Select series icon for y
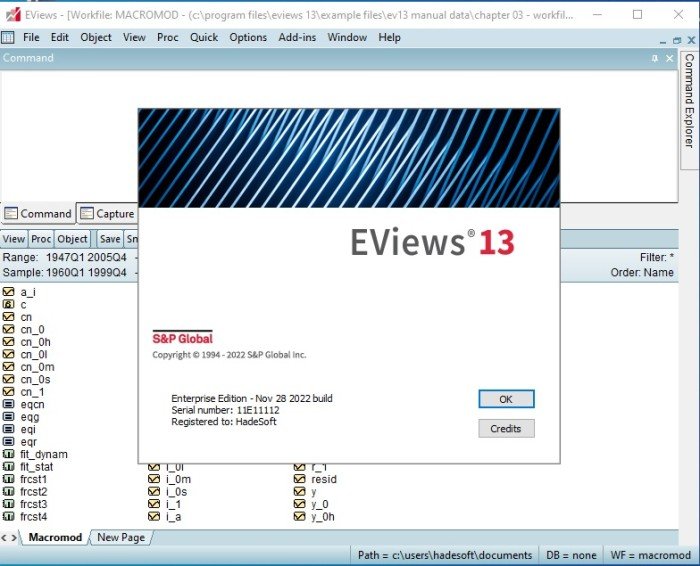700x566 pixels. [x=300, y=492]
